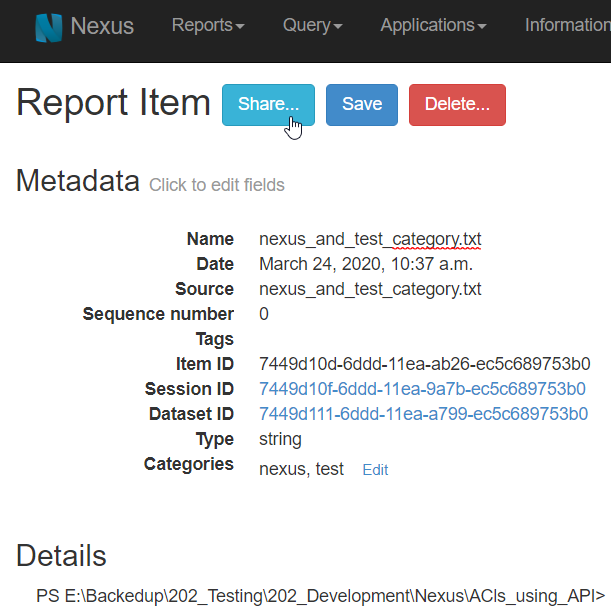
Task: Open the Nexus home link text
Action: 102,26
